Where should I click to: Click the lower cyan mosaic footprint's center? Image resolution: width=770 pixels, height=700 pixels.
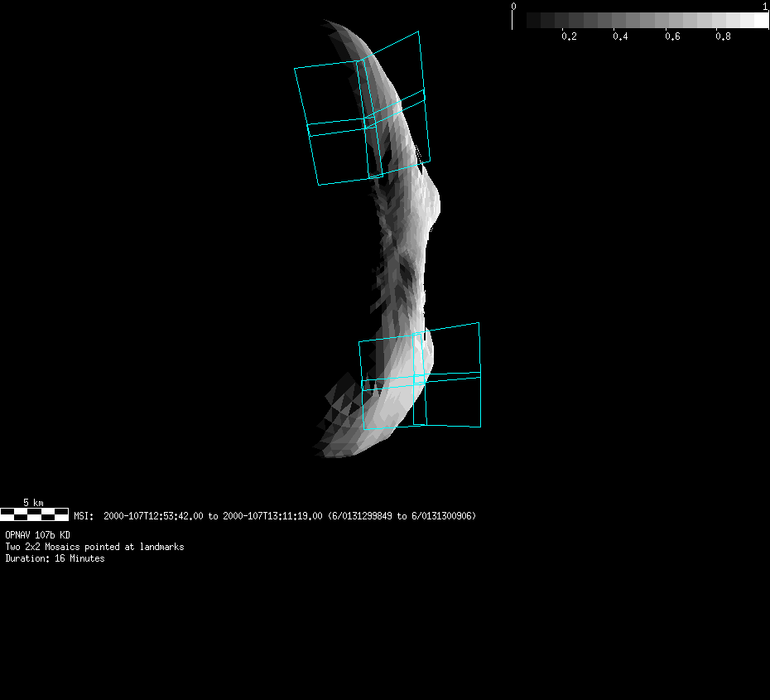pos(420,378)
